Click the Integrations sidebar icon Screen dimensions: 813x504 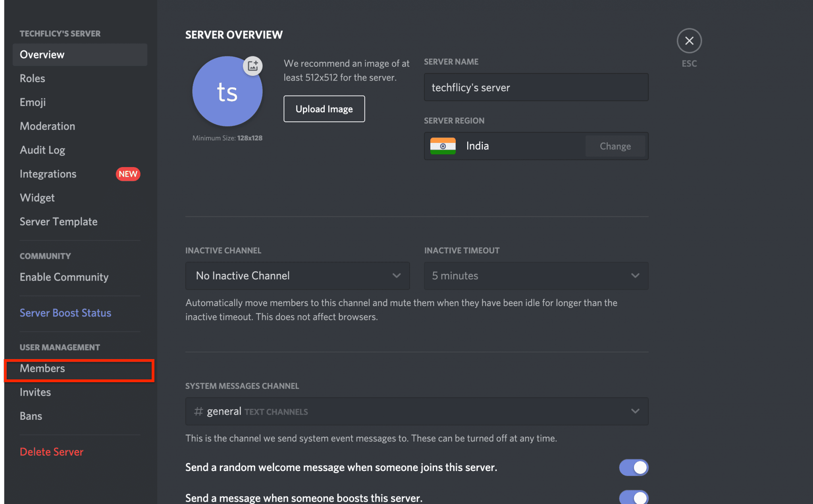point(48,173)
